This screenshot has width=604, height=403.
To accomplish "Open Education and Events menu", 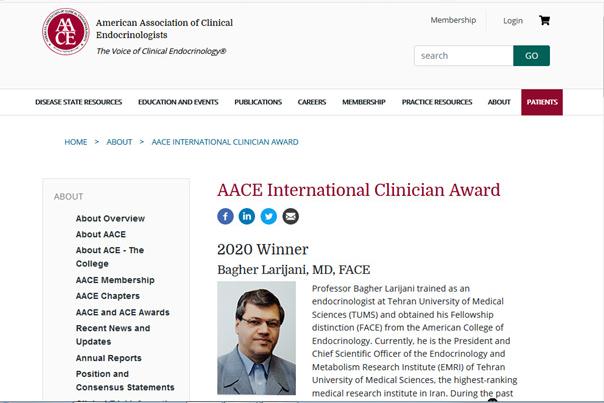I will [x=178, y=102].
